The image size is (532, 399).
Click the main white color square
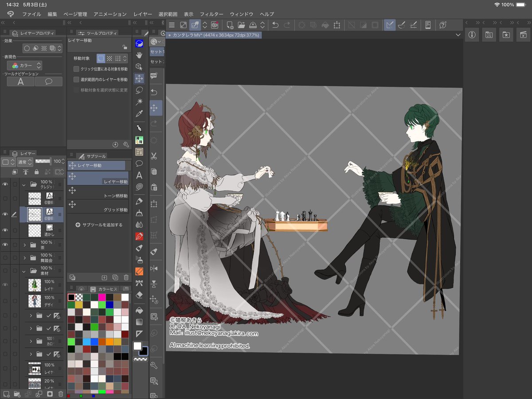point(137,346)
